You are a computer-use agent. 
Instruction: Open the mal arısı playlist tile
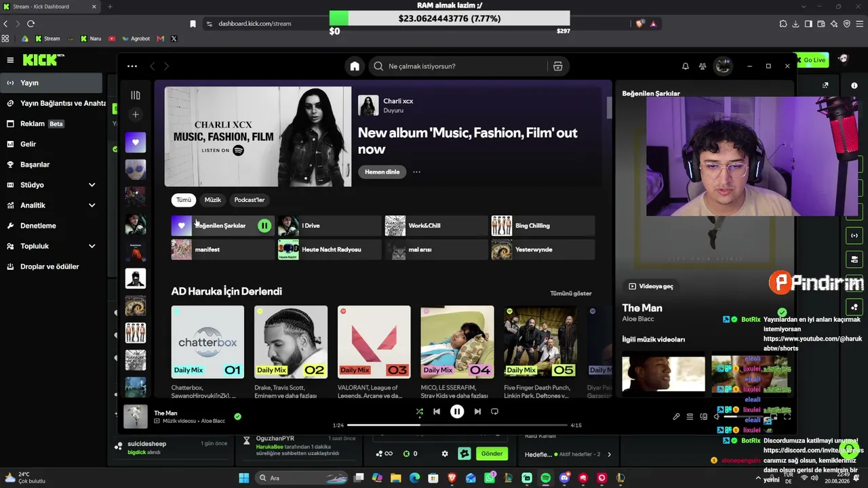pyautogui.click(x=437, y=249)
